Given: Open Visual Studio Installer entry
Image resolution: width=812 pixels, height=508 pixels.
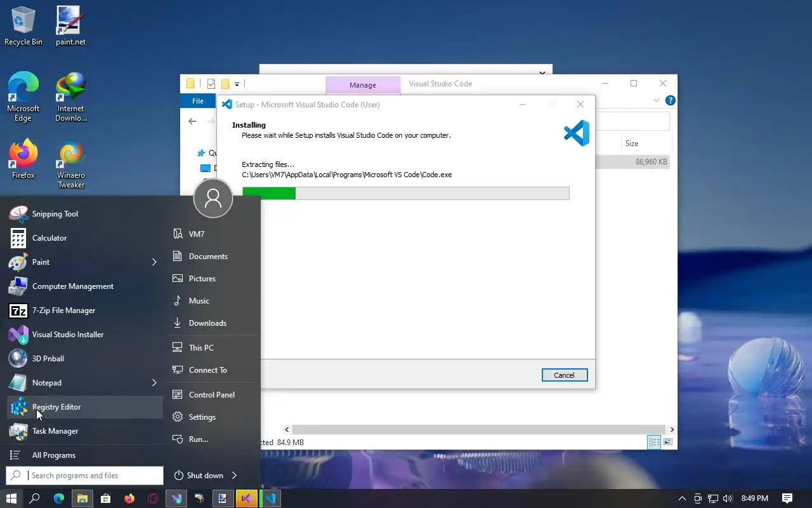Looking at the screenshot, I should 84,335.
